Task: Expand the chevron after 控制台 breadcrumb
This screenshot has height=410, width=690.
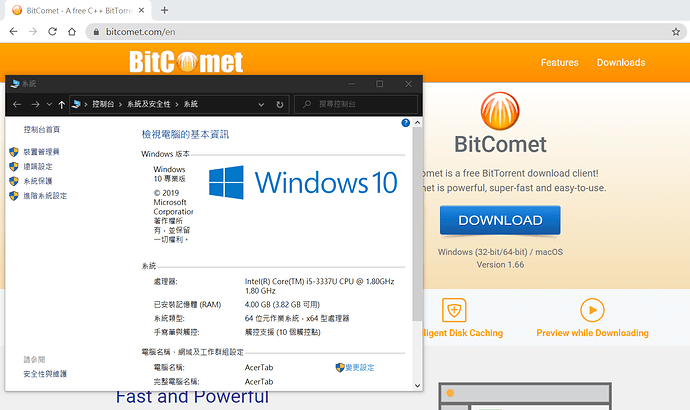Action: (120, 104)
